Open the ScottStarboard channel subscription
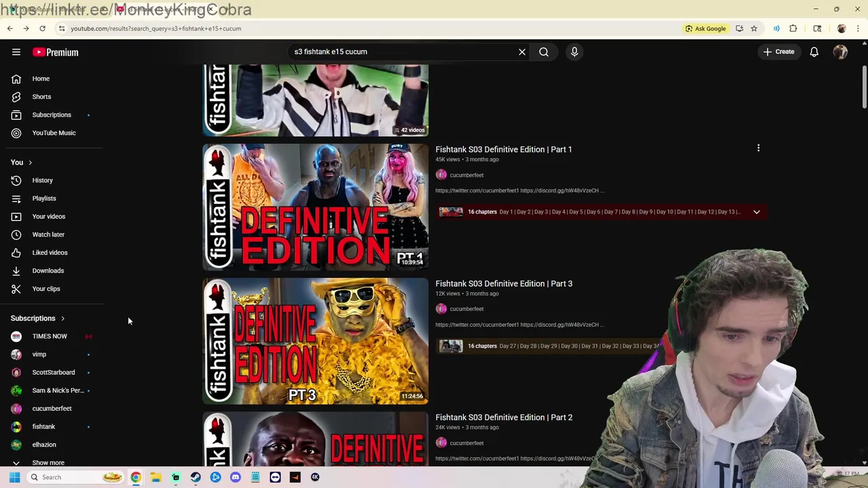The width and height of the screenshot is (868, 488). [x=54, y=372]
